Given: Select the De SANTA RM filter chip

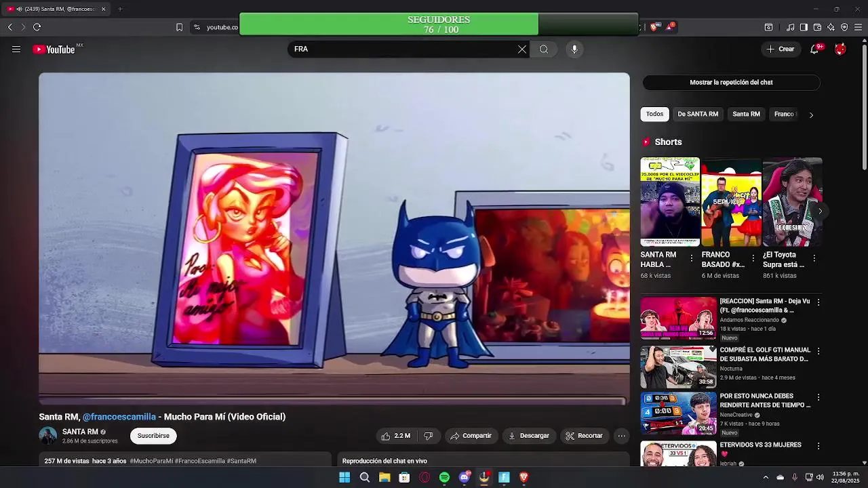Looking at the screenshot, I should tap(698, 114).
